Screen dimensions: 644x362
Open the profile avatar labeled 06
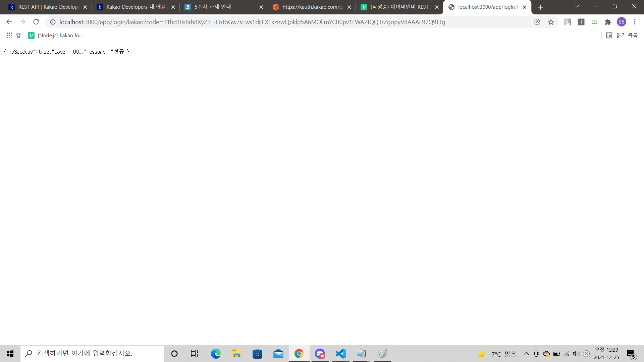tap(621, 22)
